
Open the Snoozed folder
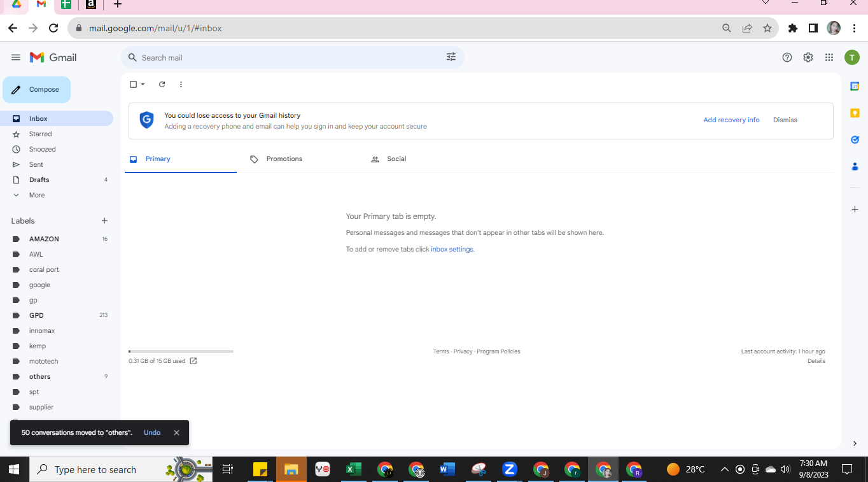click(x=57, y=149)
